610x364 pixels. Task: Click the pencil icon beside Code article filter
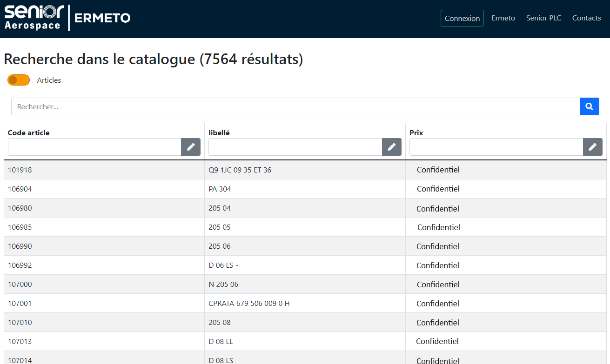[x=191, y=147]
